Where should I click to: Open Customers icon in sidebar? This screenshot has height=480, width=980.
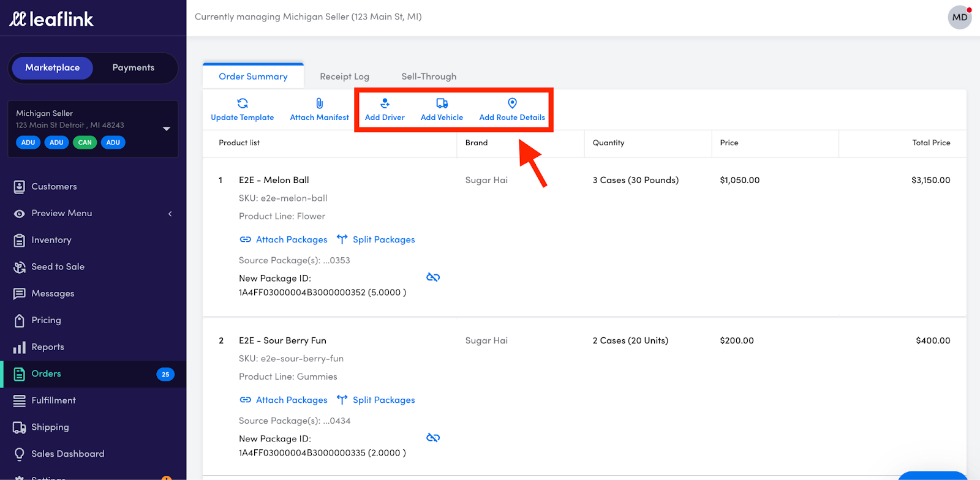(20, 187)
